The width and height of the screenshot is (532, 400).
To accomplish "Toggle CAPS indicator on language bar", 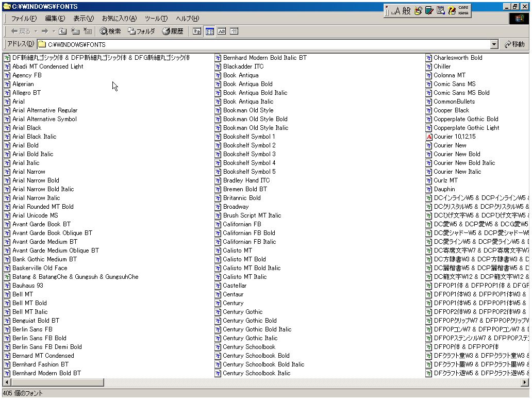I will pos(463,7).
